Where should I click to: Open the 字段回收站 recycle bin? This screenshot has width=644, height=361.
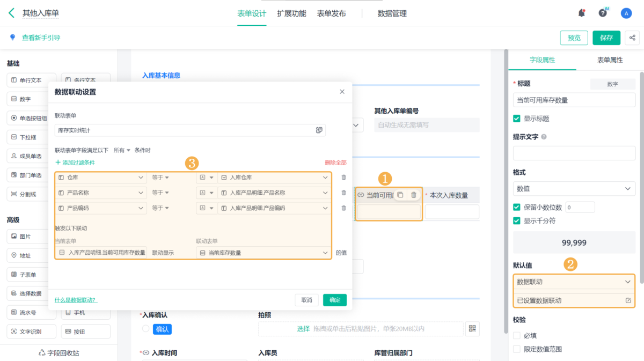tap(59, 353)
